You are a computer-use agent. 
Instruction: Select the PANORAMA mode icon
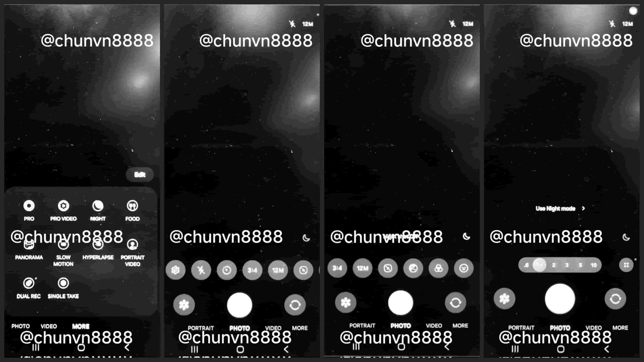(x=29, y=244)
